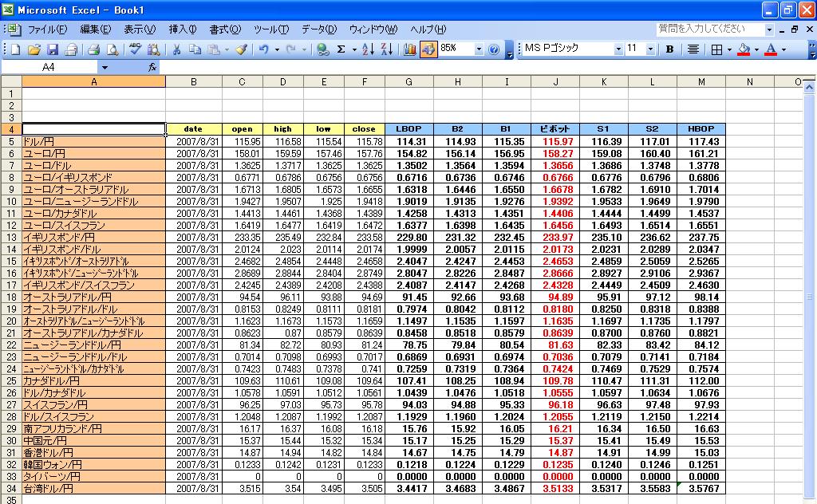Cut selection with the scissors icon
The height and width of the screenshot is (504, 817).
[x=176, y=49]
